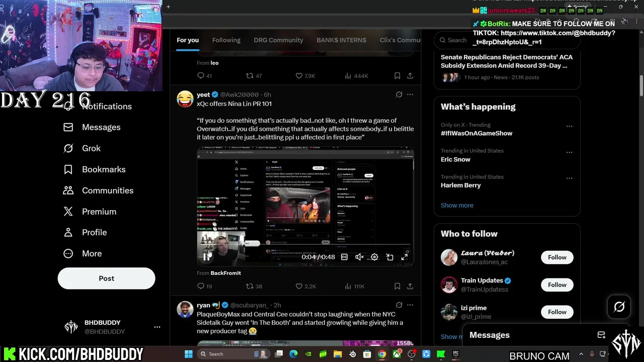This screenshot has width=644, height=362.
Task: View analytics of yeet's 111K views post
Action: 354,286
